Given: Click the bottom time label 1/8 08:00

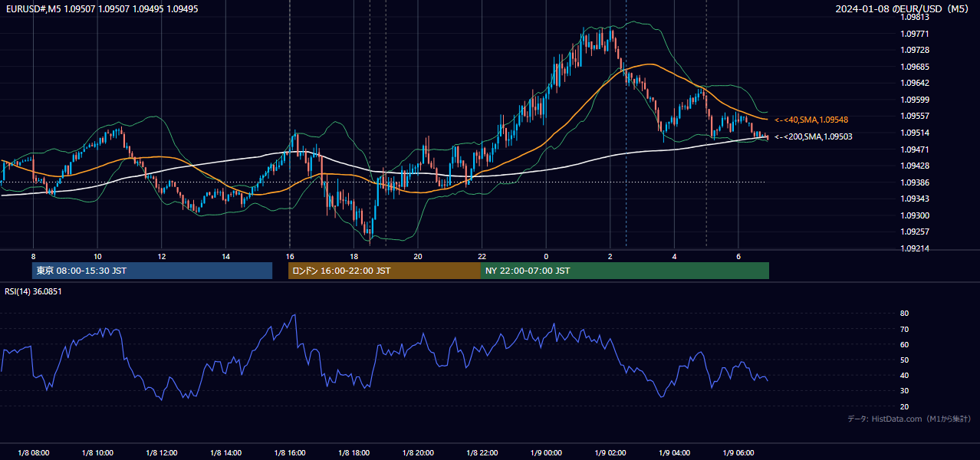Looking at the screenshot, I should (34, 453).
